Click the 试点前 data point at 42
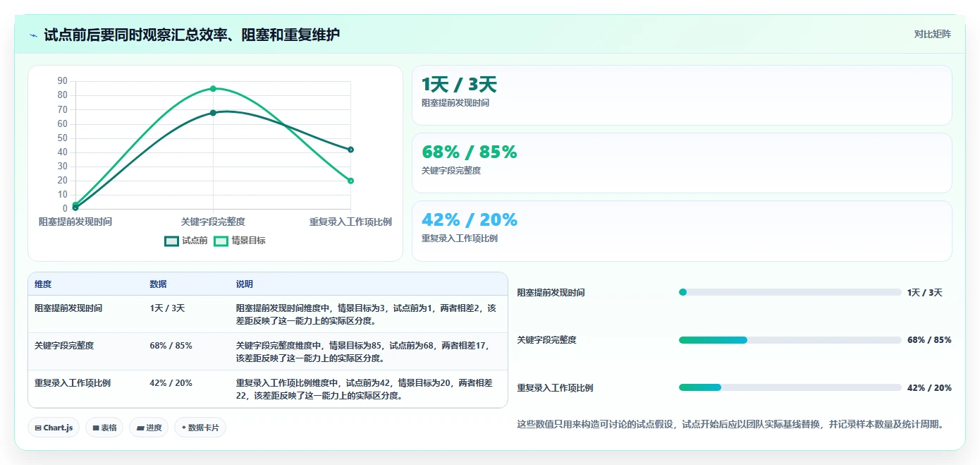Viewport: 980px width, 465px height. point(350,150)
